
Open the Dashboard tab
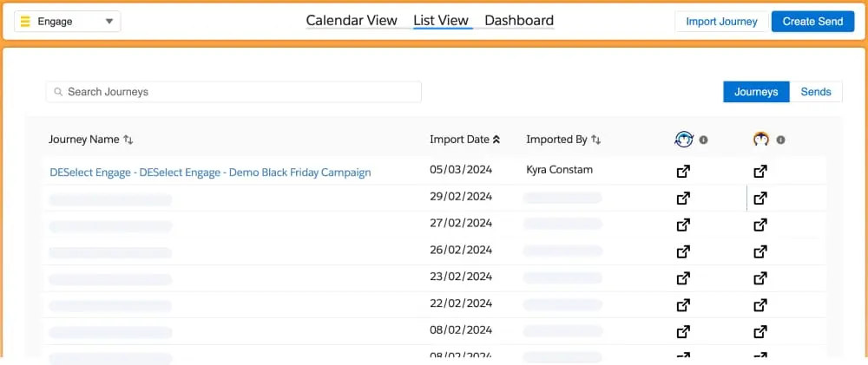point(518,21)
